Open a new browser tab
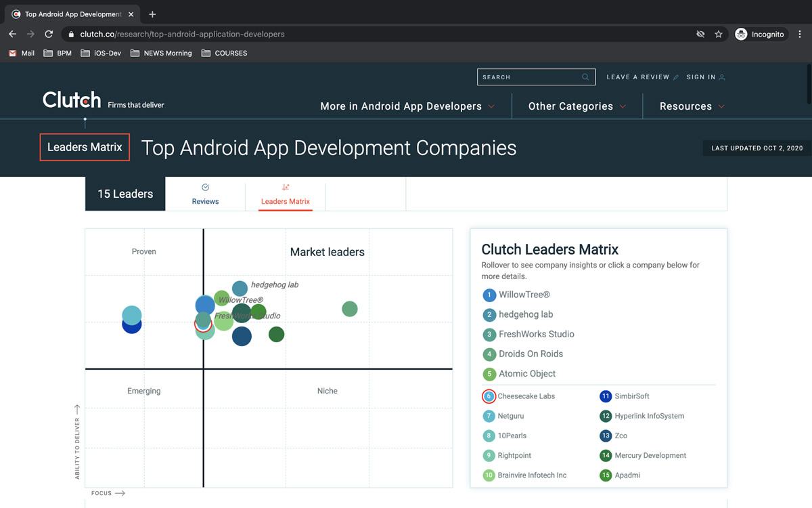 [x=152, y=14]
